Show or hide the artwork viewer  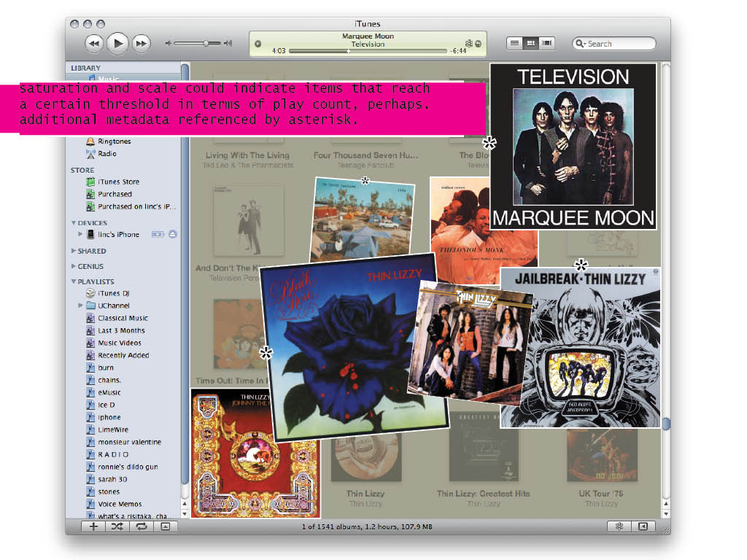point(166,526)
